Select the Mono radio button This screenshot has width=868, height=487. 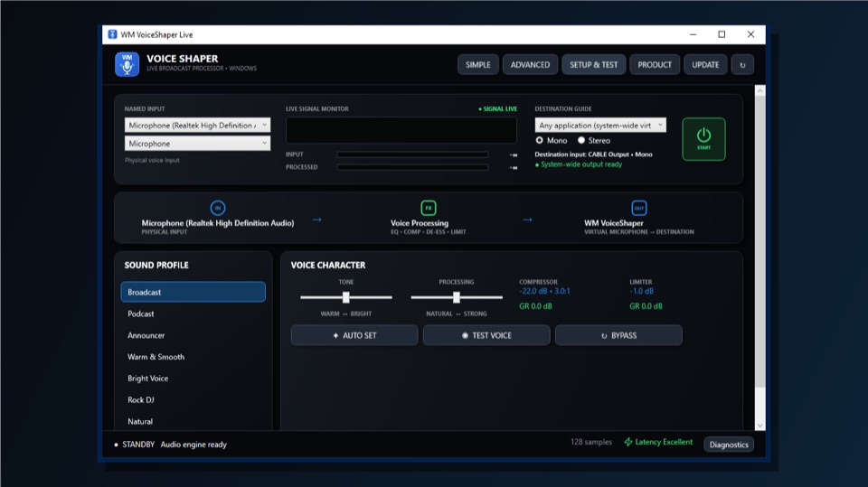click(x=539, y=141)
